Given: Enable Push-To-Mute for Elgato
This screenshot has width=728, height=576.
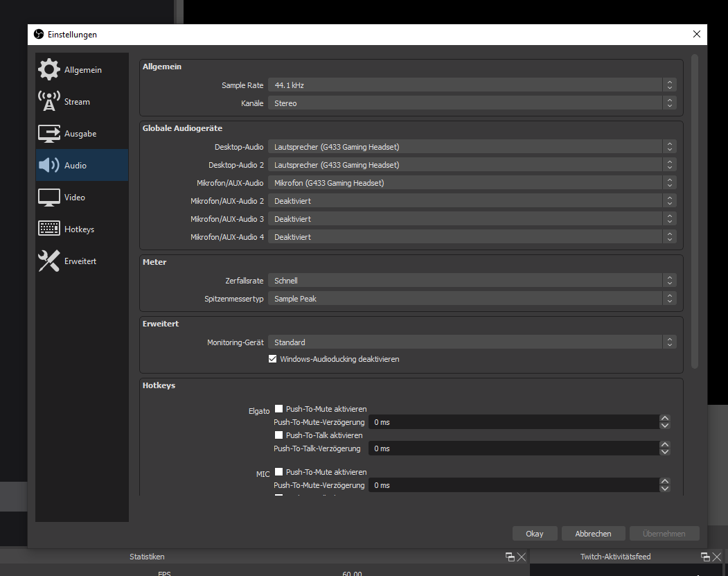Looking at the screenshot, I should [x=279, y=409].
